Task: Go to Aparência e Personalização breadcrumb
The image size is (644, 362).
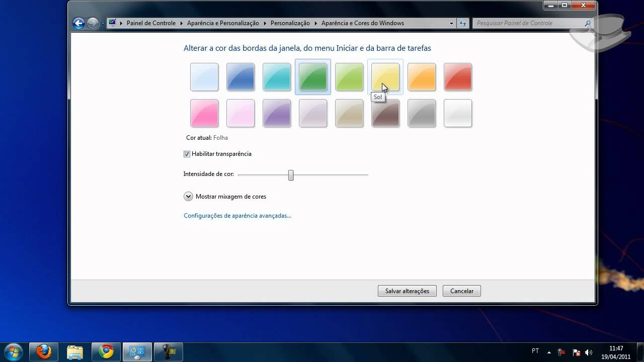Action: point(223,23)
